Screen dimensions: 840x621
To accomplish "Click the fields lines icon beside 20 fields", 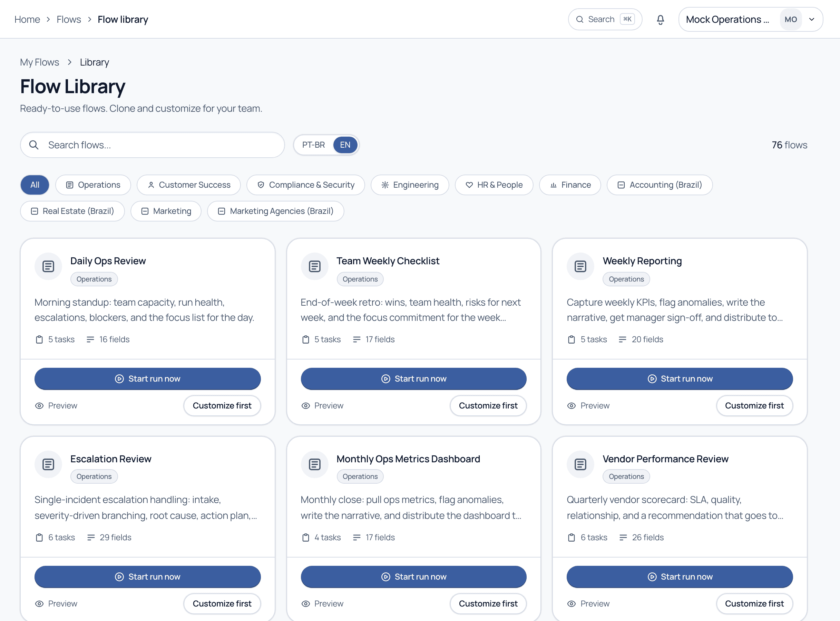I will click(x=622, y=339).
